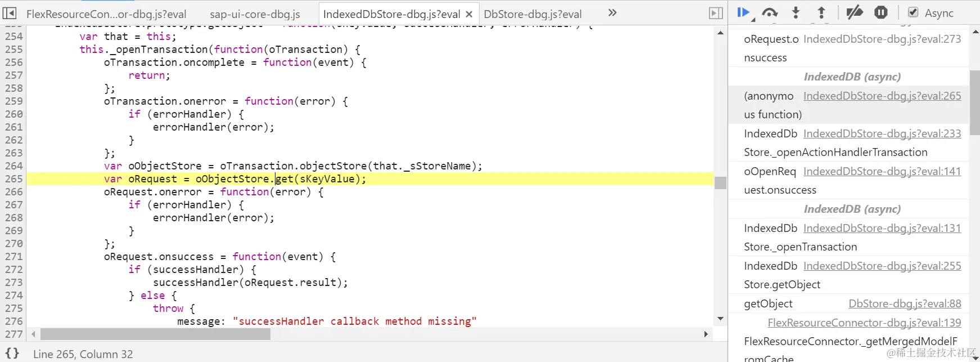The width and height of the screenshot is (980, 362).
Task: Set breakpoint on line number 265
Action: 14,178
